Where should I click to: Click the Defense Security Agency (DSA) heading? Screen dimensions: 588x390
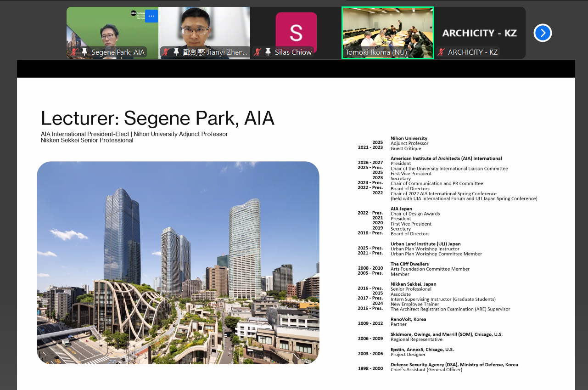(x=454, y=365)
